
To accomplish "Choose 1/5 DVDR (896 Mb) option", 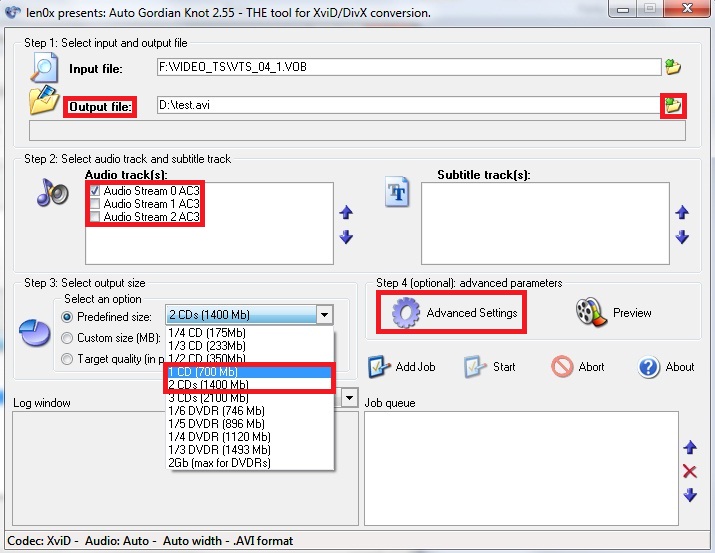I will tap(250, 424).
